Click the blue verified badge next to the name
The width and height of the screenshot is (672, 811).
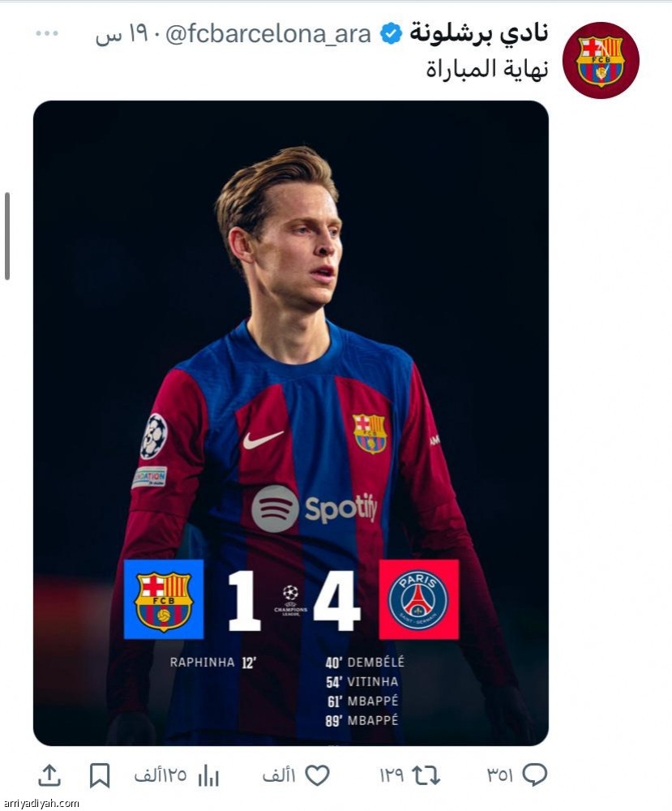392,31
